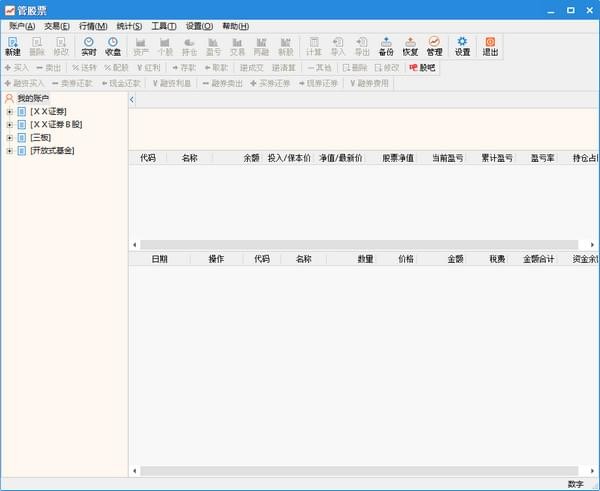
Task: Expand the [三板] account node
Action: (x=10, y=138)
